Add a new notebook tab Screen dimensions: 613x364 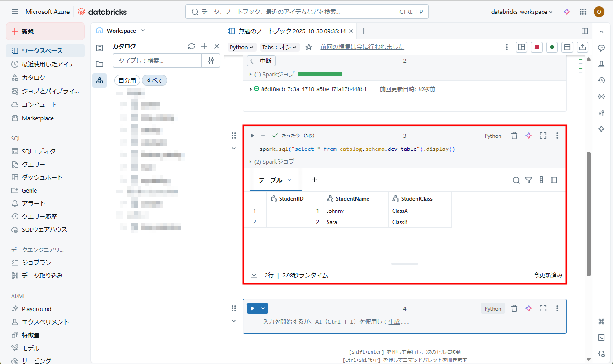(x=364, y=31)
